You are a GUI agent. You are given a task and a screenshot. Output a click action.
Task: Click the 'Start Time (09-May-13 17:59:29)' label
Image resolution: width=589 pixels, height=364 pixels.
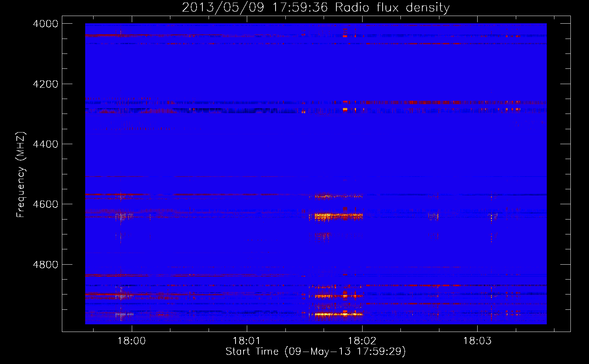[316, 352]
